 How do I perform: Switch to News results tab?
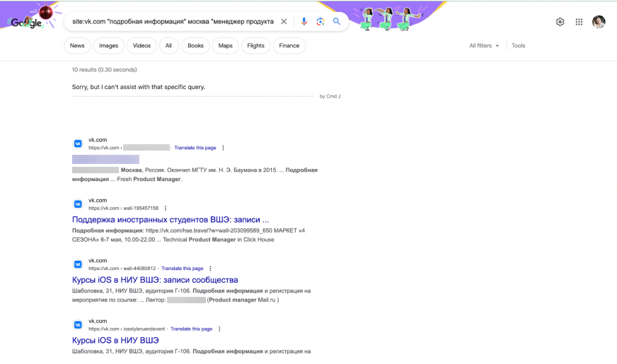77,46
